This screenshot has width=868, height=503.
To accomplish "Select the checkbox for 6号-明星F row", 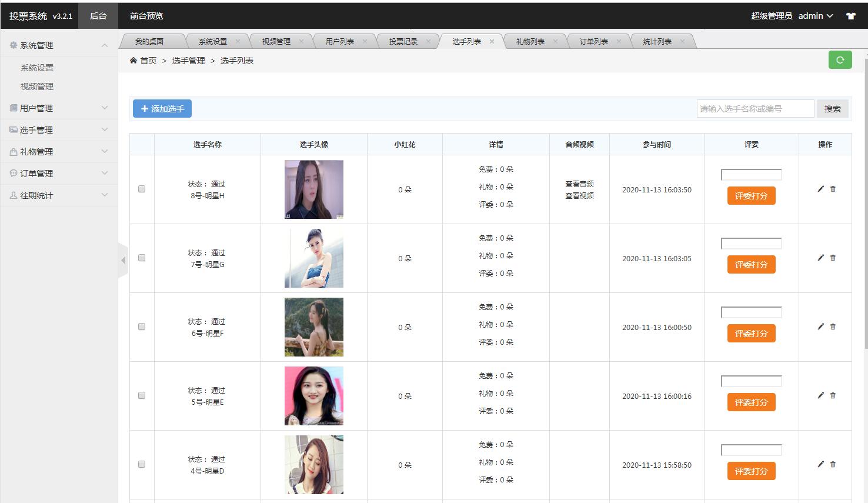I will [142, 327].
